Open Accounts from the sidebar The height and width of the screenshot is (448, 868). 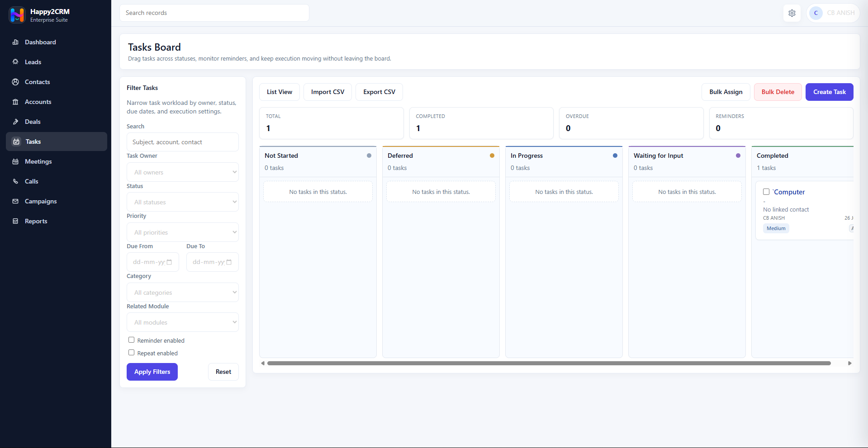click(x=57, y=102)
